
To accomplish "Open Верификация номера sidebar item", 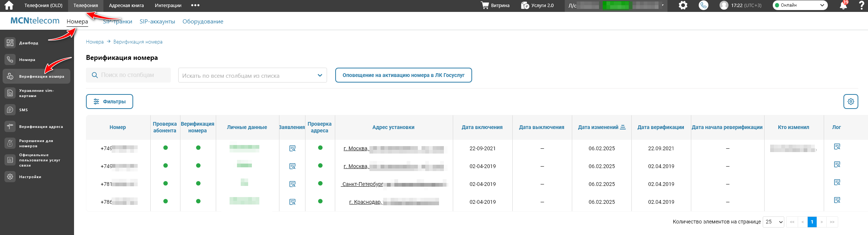I will point(36,76).
